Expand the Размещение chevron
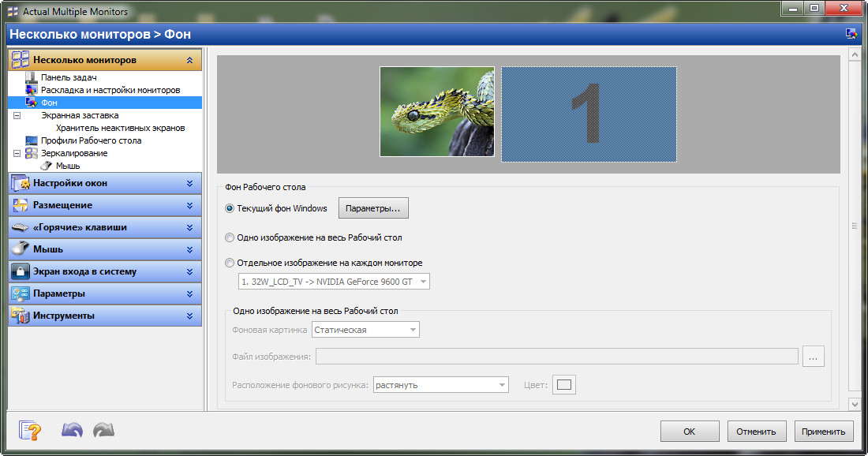 tap(190, 205)
